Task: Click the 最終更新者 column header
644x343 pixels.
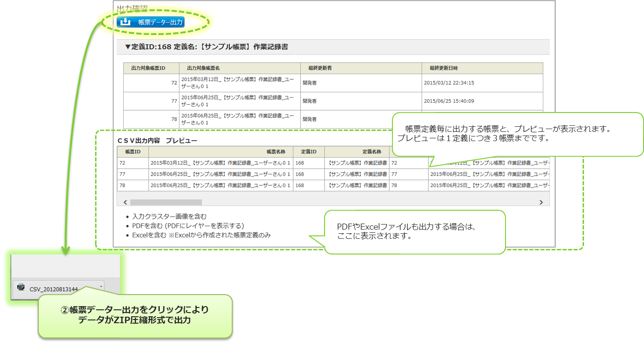Action: point(320,68)
